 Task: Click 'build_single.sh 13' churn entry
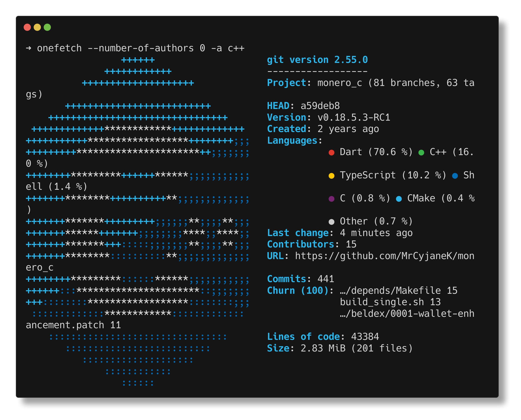pyautogui.click(x=390, y=302)
